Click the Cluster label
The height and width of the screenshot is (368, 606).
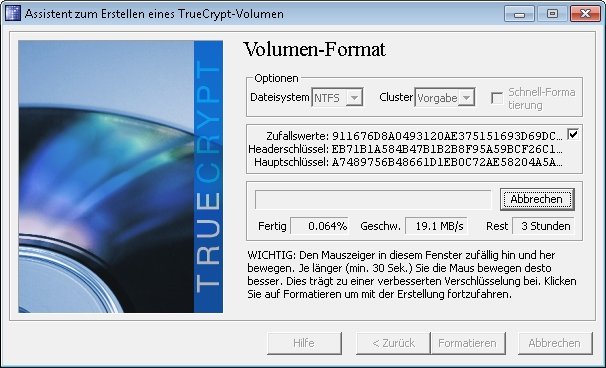396,97
